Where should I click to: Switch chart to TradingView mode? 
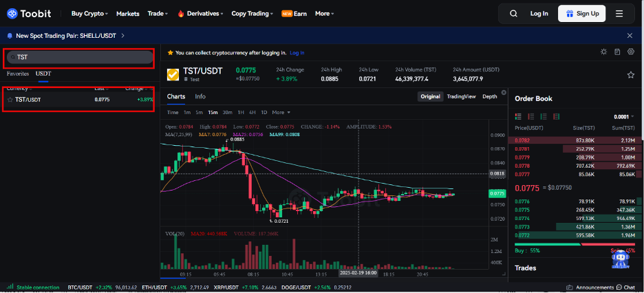[461, 96]
